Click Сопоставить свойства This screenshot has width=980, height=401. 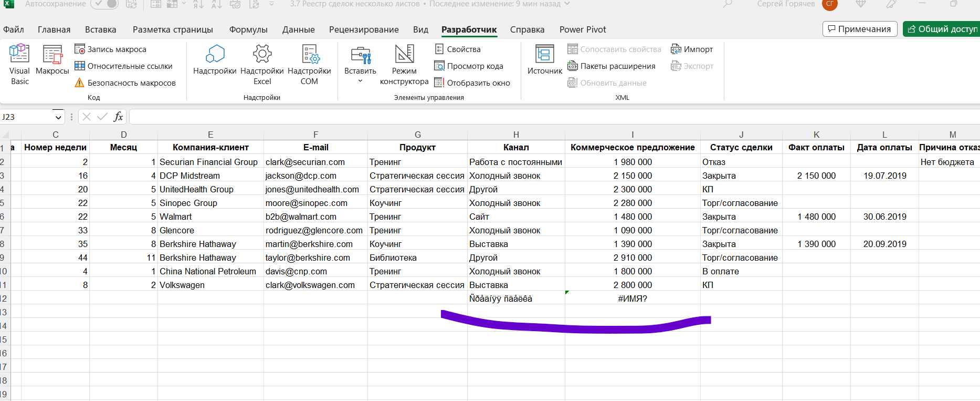pos(614,49)
